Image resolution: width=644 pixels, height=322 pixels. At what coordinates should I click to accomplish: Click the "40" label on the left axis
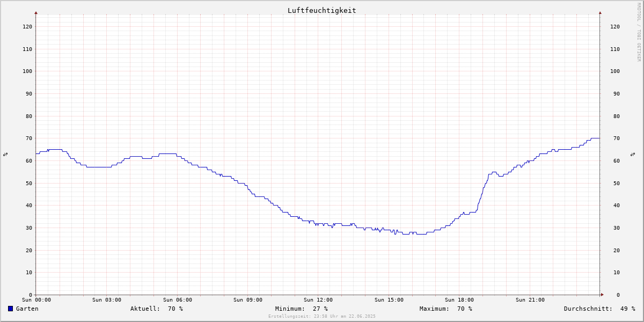(29, 205)
